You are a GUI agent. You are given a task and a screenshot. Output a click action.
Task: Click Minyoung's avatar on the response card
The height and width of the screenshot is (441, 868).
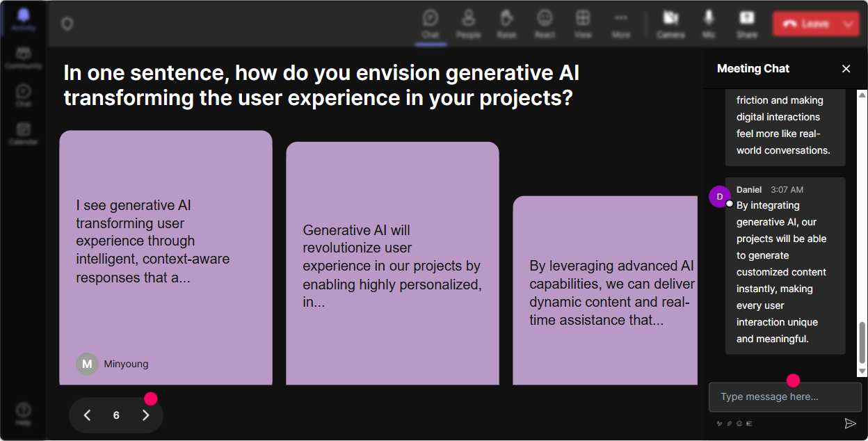pyautogui.click(x=87, y=364)
